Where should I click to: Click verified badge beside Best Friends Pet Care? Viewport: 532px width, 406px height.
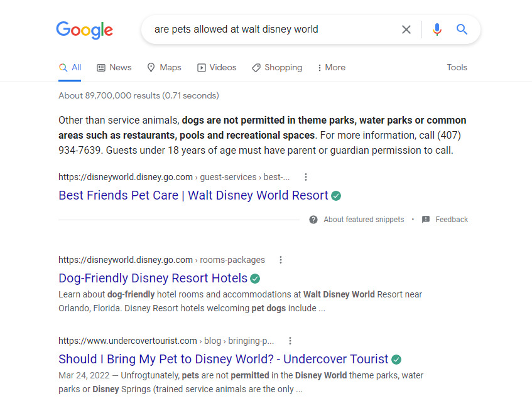point(336,196)
